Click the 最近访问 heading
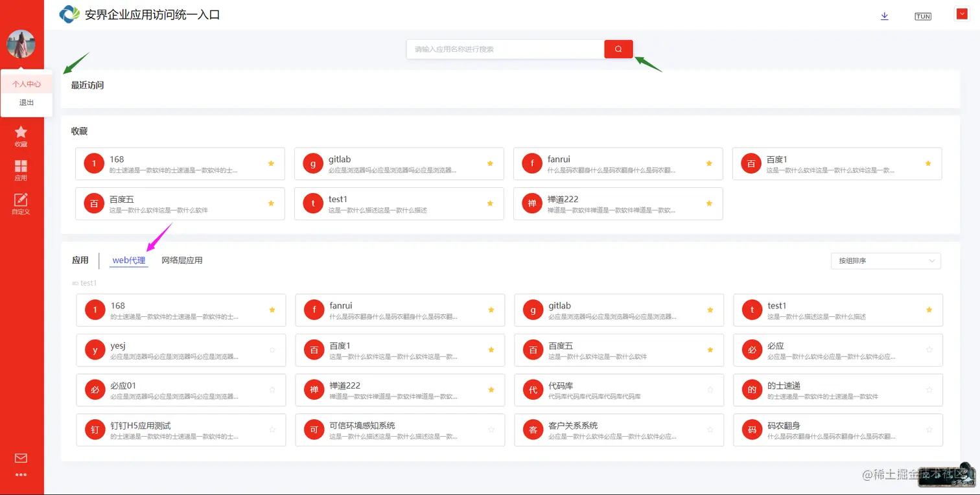The width and height of the screenshot is (980, 495). (87, 85)
